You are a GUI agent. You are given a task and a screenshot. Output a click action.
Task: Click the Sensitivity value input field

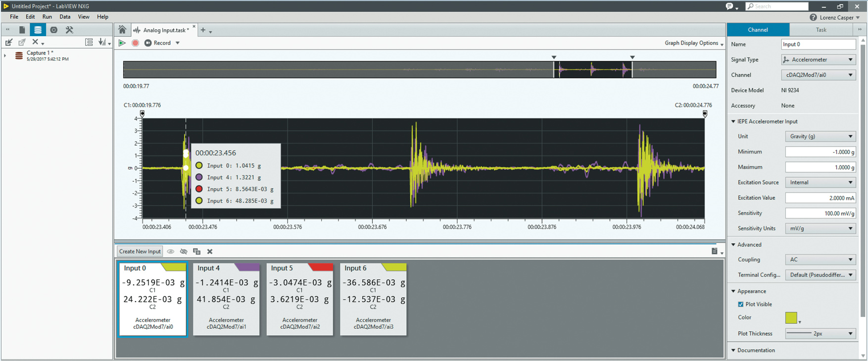click(820, 213)
